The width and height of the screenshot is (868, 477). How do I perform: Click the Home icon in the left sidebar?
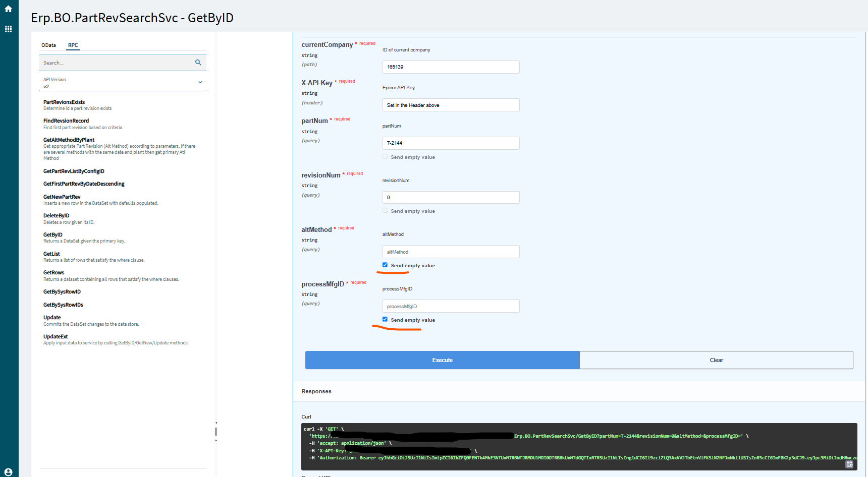(x=8, y=9)
